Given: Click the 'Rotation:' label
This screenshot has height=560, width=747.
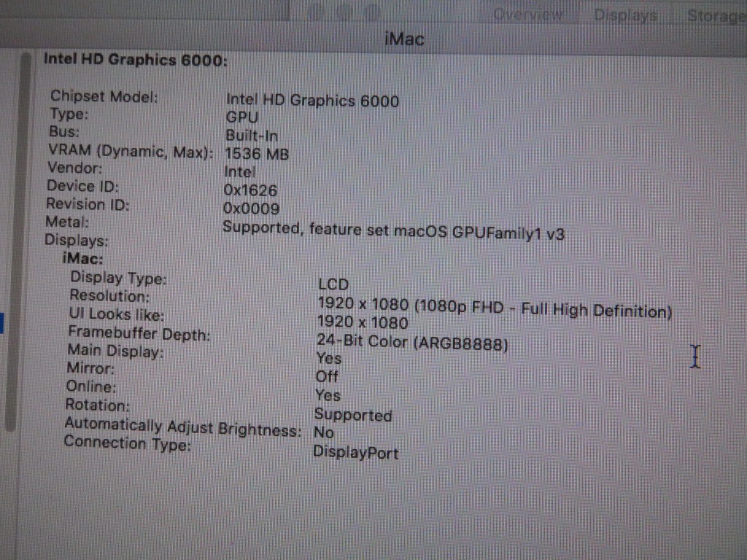Looking at the screenshot, I should (97, 405).
